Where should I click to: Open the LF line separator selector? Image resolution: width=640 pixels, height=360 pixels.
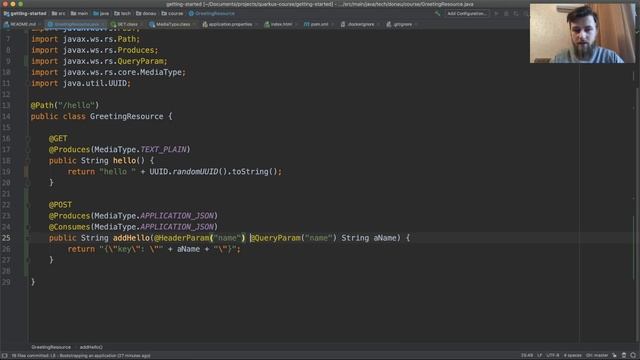(540, 356)
